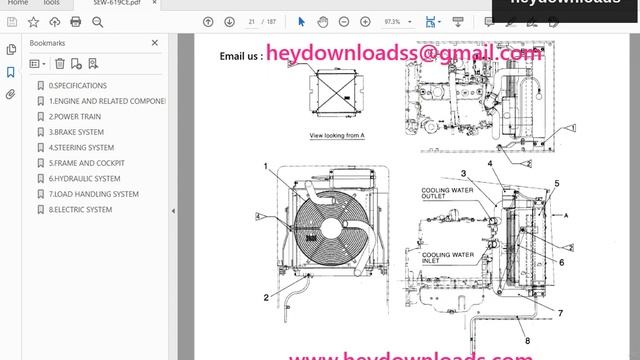The width and height of the screenshot is (640, 360).
Task: Open bookmark options menu dropdown
Action: pos(37,64)
